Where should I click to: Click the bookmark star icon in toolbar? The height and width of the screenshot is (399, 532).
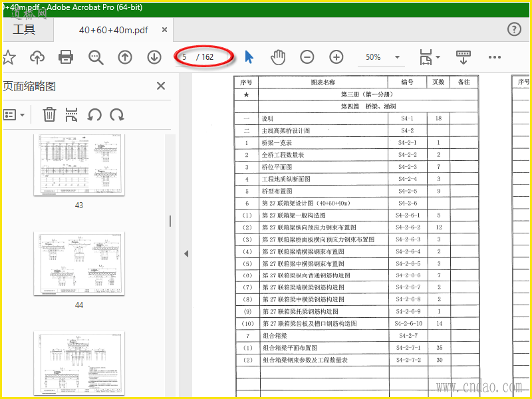[9, 57]
